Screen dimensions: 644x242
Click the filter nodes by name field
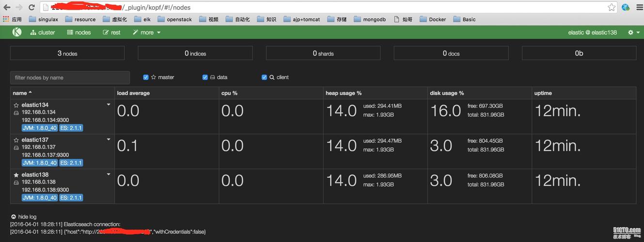coord(70,77)
